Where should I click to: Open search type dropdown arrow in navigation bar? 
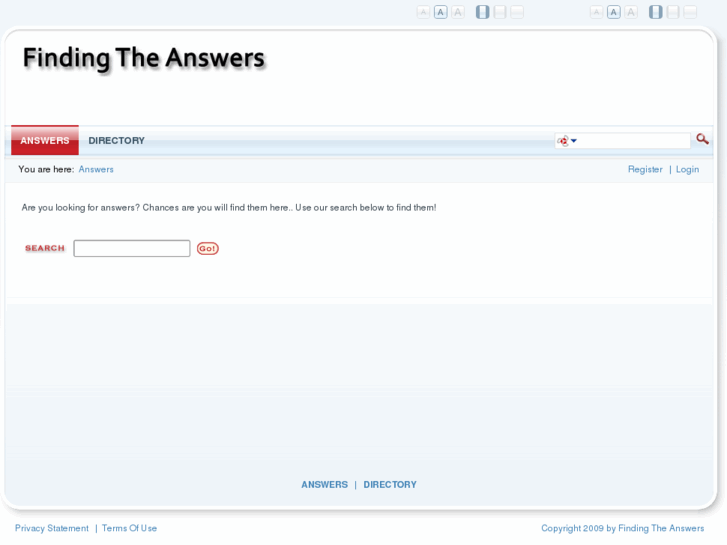click(x=574, y=141)
